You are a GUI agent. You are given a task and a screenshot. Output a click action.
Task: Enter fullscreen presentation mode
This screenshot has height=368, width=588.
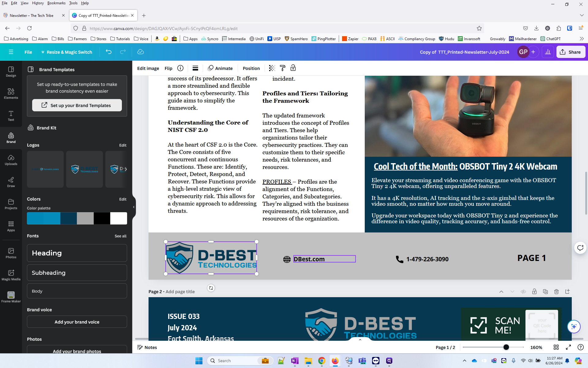pos(568,347)
